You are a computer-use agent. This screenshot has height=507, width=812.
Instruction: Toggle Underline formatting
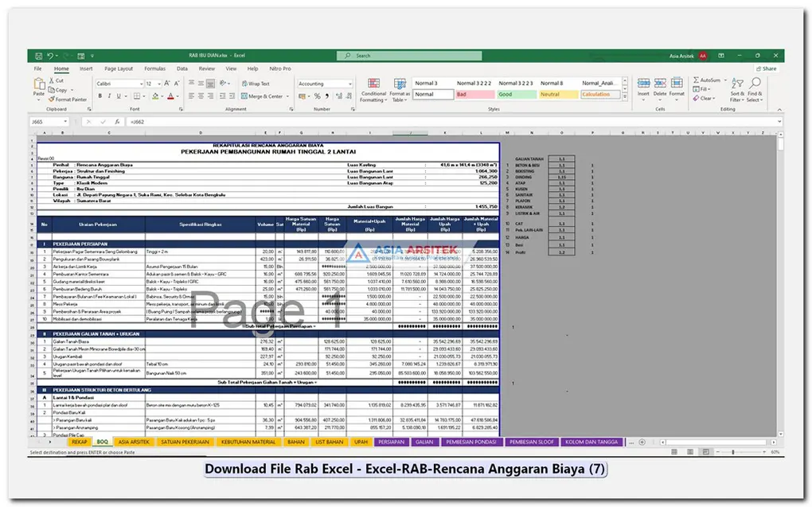(x=119, y=96)
